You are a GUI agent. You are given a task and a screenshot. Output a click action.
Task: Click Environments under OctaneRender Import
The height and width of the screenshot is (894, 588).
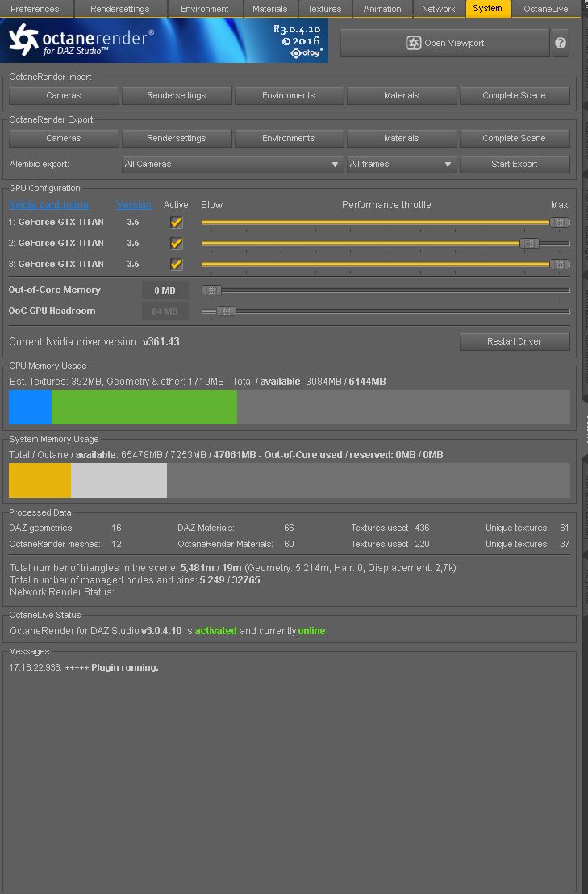click(289, 95)
